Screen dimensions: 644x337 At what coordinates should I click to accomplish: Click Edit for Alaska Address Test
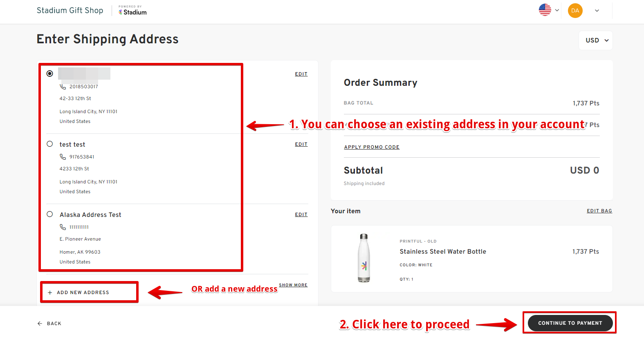[301, 214]
